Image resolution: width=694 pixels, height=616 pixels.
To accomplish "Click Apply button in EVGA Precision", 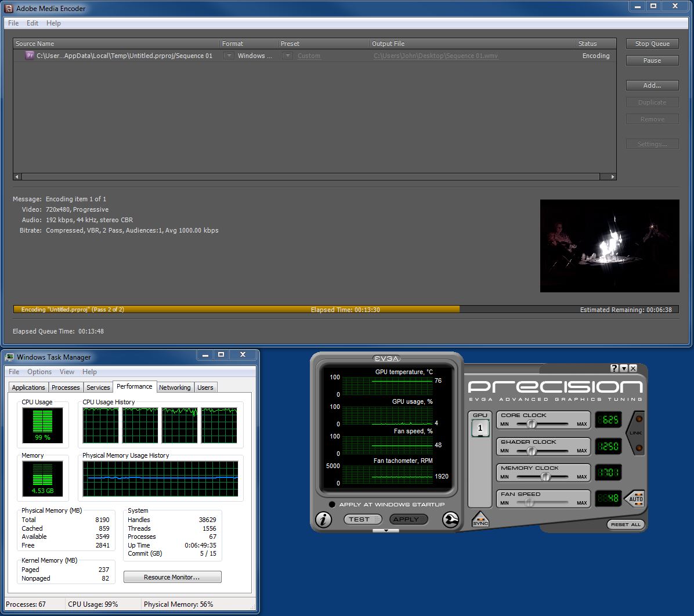I will pos(409,520).
